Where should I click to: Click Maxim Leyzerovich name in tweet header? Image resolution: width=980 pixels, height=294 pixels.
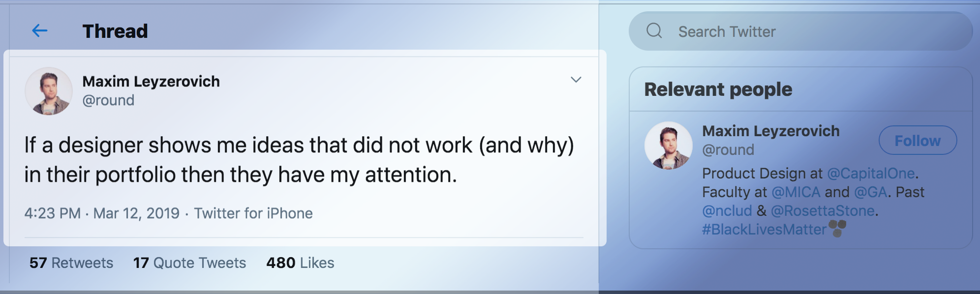click(x=151, y=82)
